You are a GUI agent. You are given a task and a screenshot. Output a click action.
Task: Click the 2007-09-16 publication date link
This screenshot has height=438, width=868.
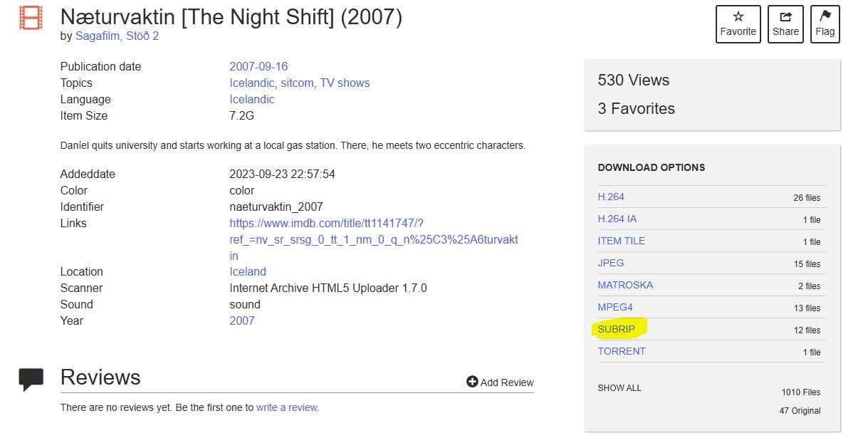point(258,66)
